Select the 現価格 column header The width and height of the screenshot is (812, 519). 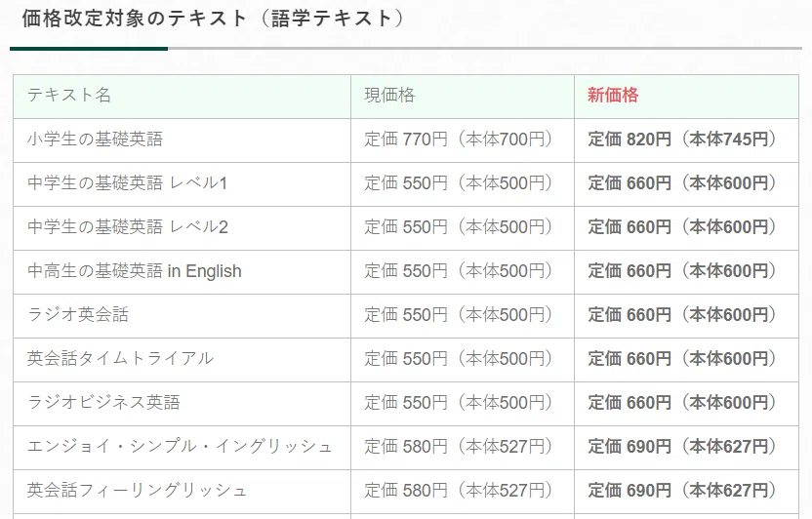pos(389,96)
